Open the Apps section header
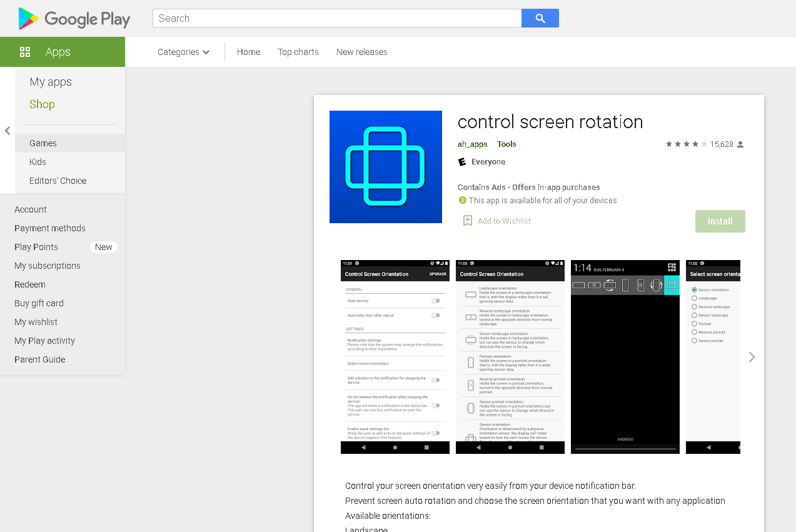 click(63, 52)
